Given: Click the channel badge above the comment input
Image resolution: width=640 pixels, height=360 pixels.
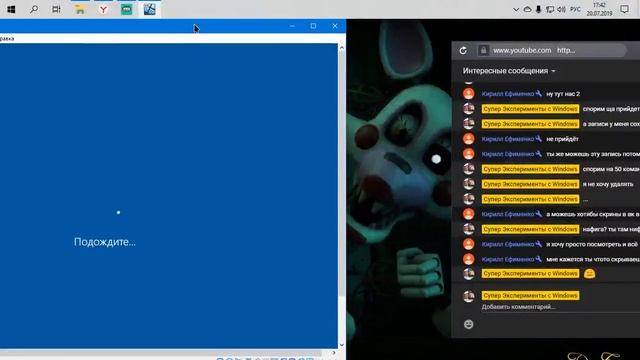Looking at the screenshot, I should 530,296.
